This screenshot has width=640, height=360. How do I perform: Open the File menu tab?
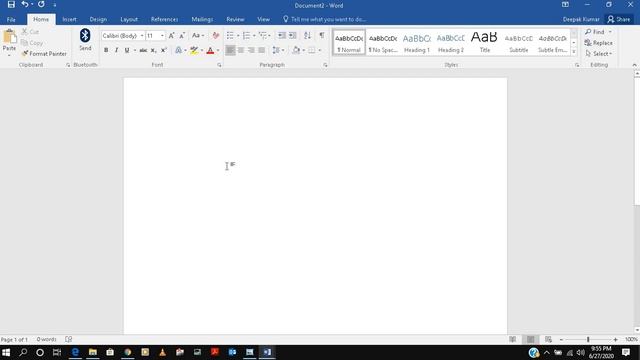pos(11,19)
